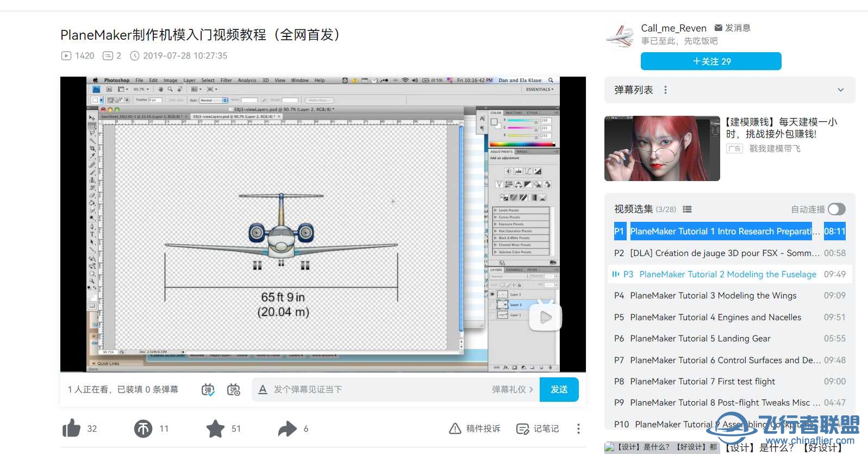Image resolution: width=868 pixels, height=454 pixels.
Task: Click the share count 6
Action: [306, 428]
